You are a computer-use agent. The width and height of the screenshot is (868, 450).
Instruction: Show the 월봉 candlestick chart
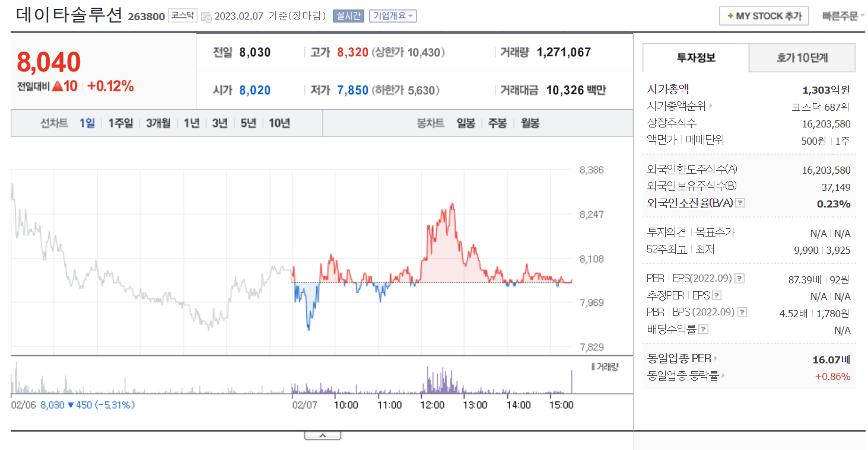coord(530,123)
